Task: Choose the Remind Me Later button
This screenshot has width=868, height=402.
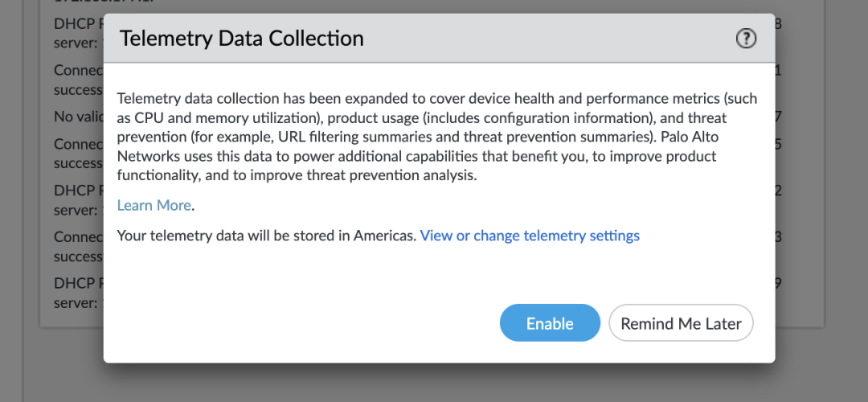Action: pos(681,323)
